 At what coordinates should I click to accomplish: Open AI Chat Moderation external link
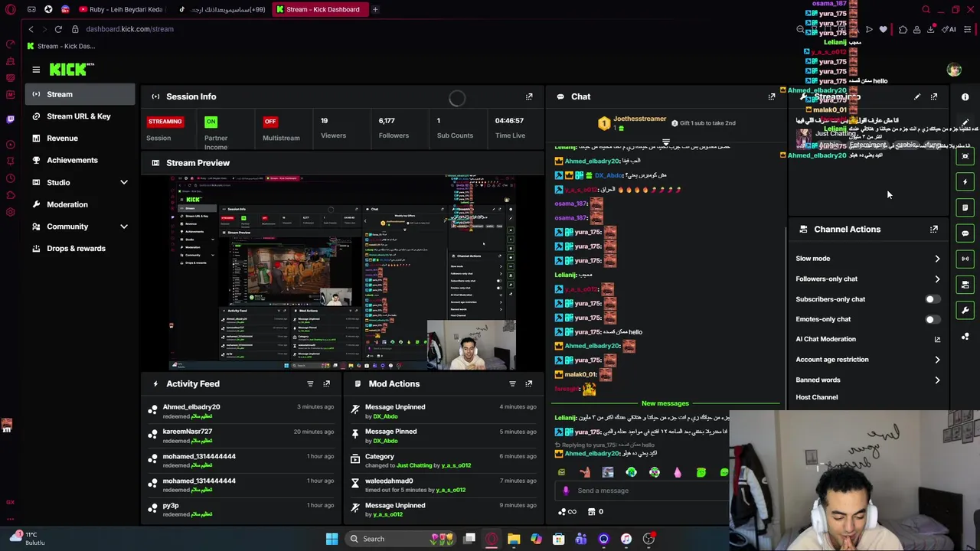pyautogui.click(x=937, y=339)
